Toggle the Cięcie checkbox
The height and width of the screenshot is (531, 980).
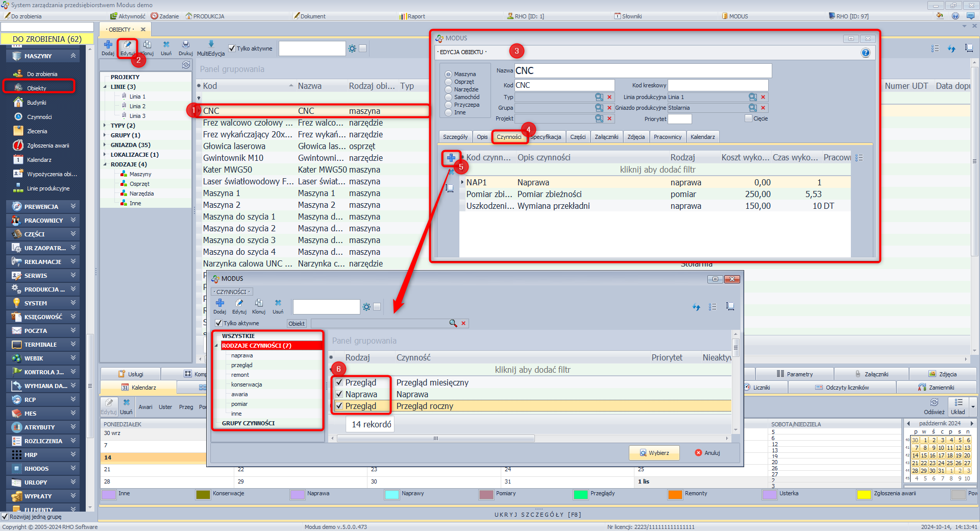pos(748,118)
